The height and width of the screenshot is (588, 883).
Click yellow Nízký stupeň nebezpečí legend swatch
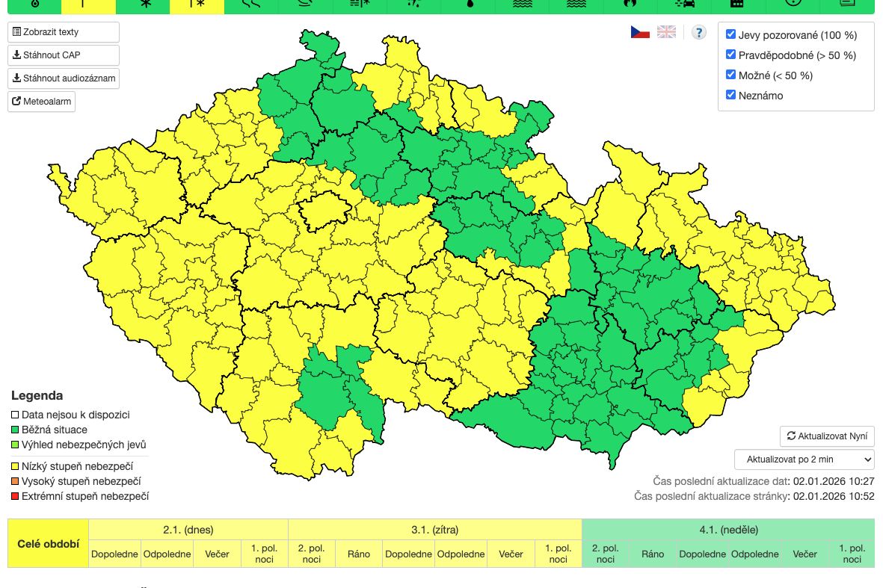coord(16,467)
